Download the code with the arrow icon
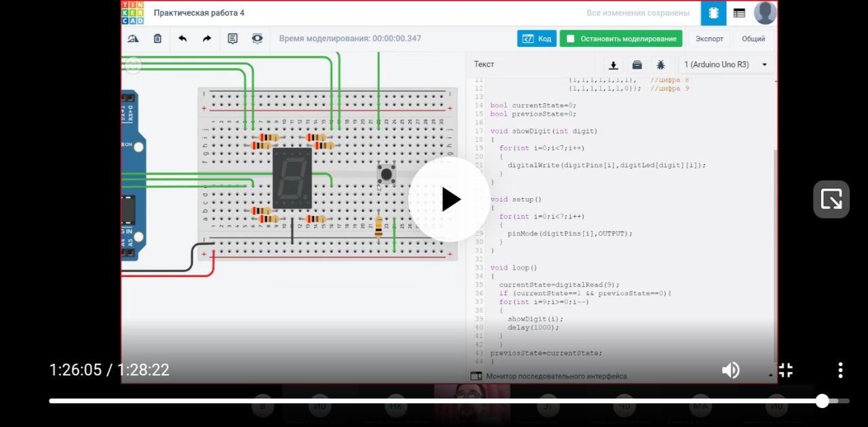Screen dimensions: 868x427 [613, 64]
